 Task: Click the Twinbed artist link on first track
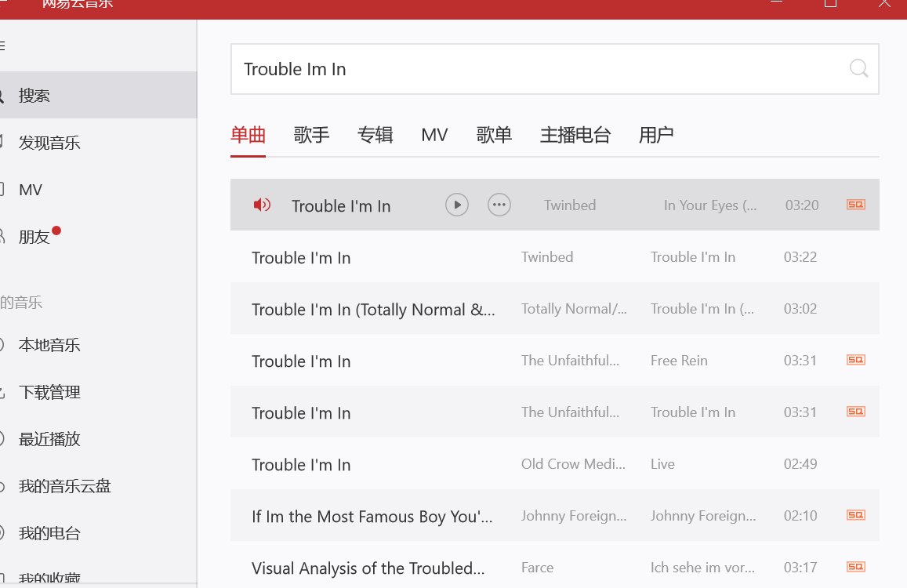point(570,205)
